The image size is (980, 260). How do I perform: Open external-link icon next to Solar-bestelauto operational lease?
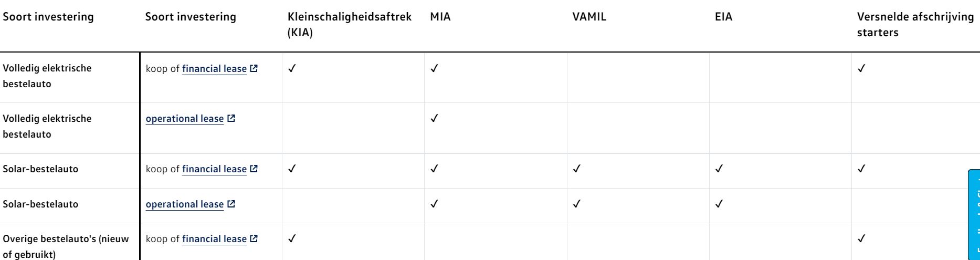[231, 204]
